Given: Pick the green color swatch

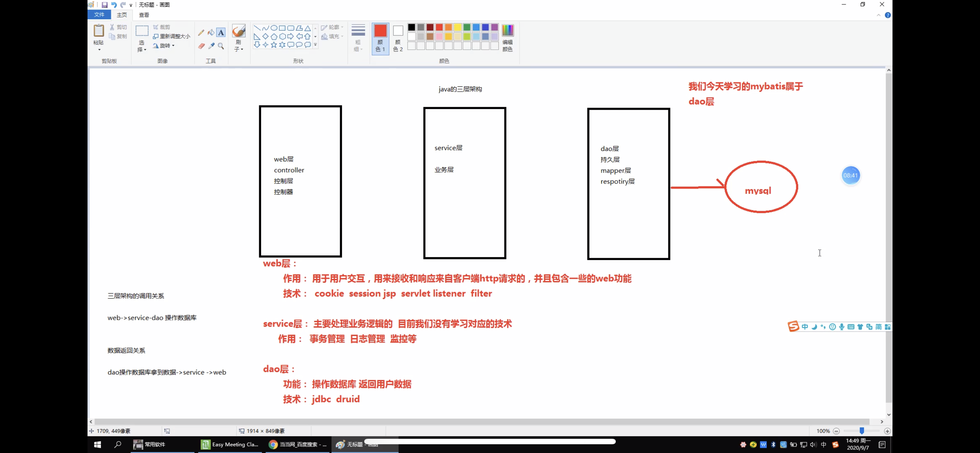Looking at the screenshot, I should (x=466, y=27).
